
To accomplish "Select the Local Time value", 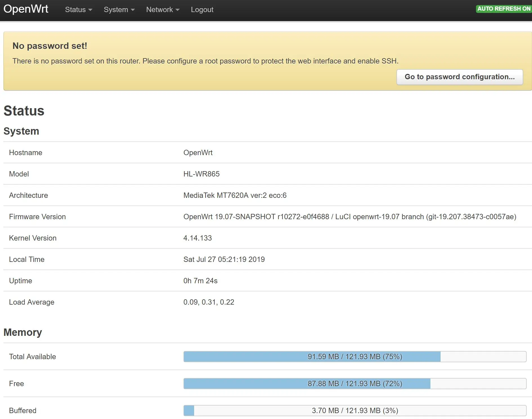I will [224, 259].
